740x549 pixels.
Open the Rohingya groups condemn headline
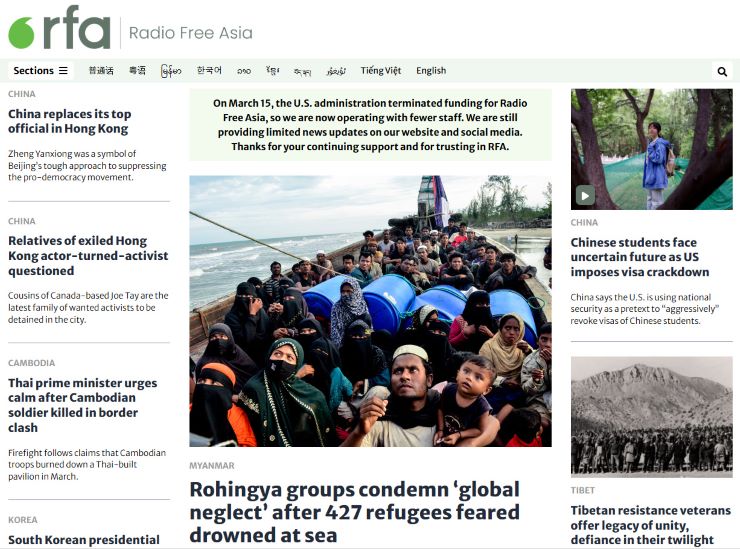point(354,512)
